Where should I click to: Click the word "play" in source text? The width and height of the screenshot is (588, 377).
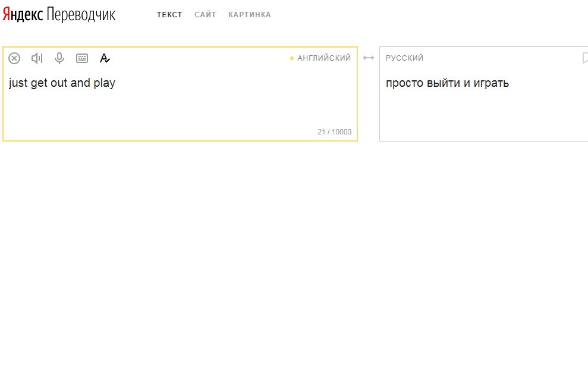coord(104,83)
